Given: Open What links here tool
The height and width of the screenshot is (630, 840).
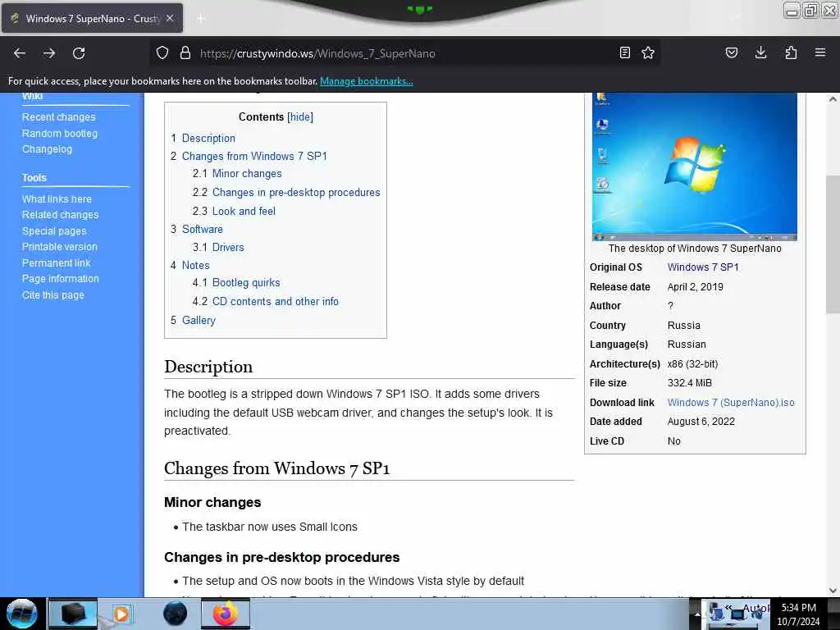Looking at the screenshot, I should click(57, 199).
